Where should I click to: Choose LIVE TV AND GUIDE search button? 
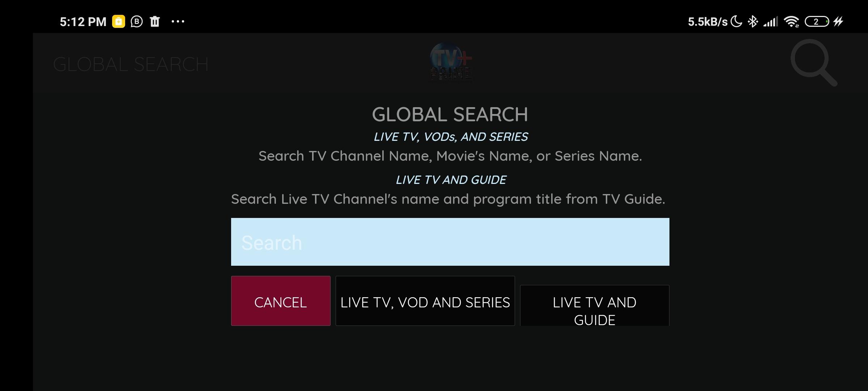[x=595, y=306]
